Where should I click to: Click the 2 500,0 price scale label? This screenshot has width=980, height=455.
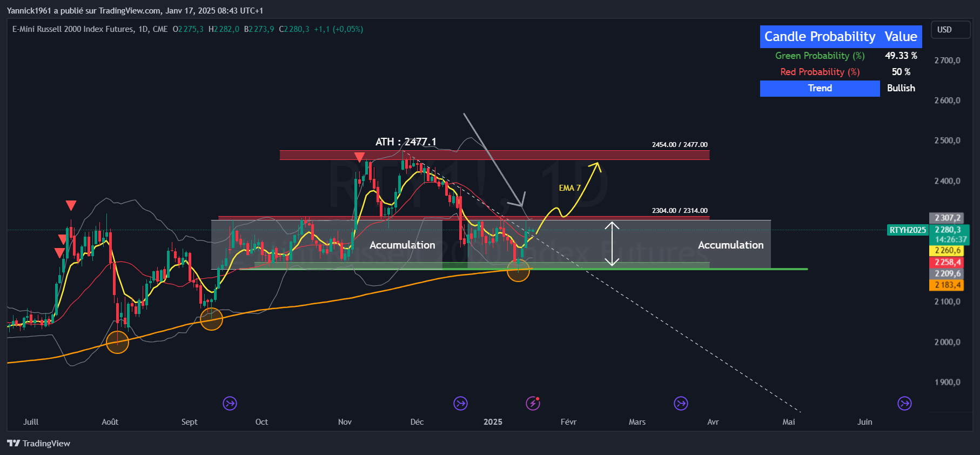pyautogui.click(x=947, y=140)
